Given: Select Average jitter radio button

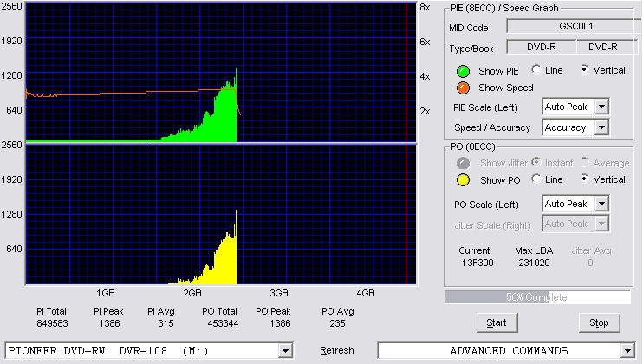Looking at the screenshot, I should tap(584, 162).
